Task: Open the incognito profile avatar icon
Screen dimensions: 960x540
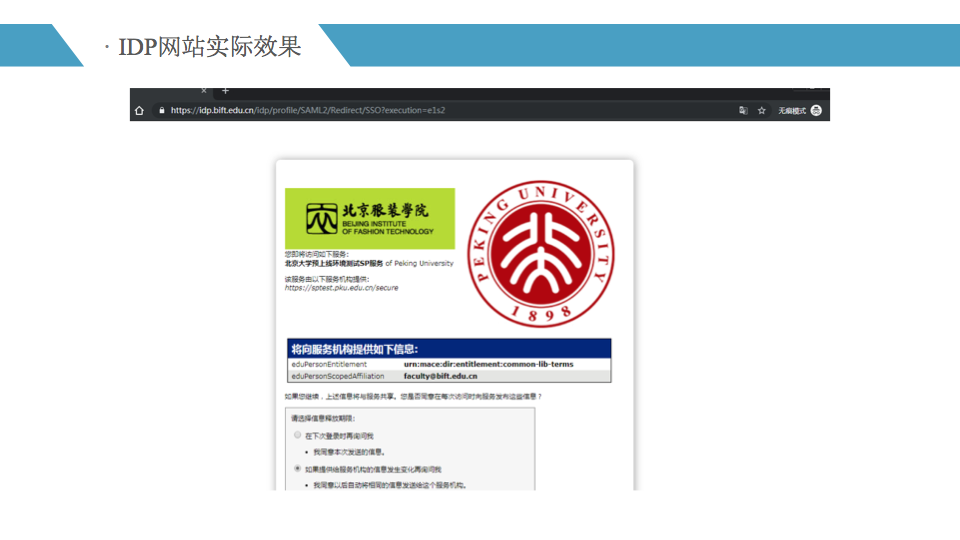Action: click(x=816, y=110)
